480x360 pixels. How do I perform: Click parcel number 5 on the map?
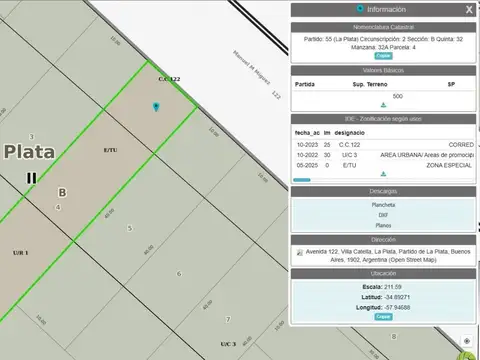click(130, 228)
